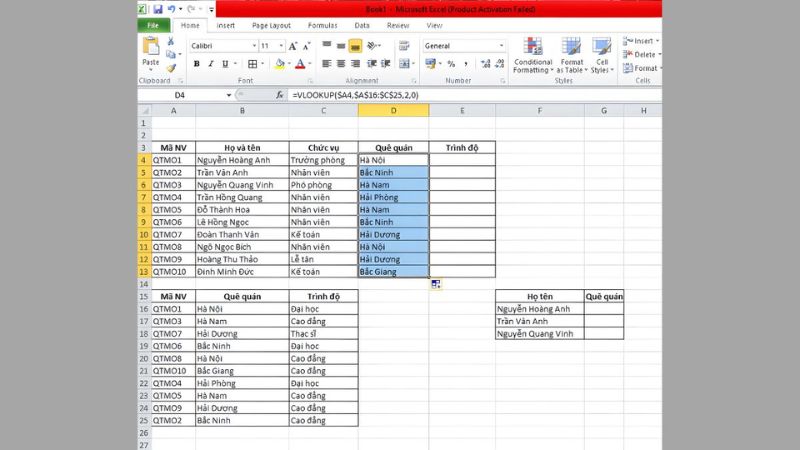Screen dimensions: 800x450
Task: Select cell containing Nguyễn Hoàng Anh in column F
Action: click(x=539, y=309)
